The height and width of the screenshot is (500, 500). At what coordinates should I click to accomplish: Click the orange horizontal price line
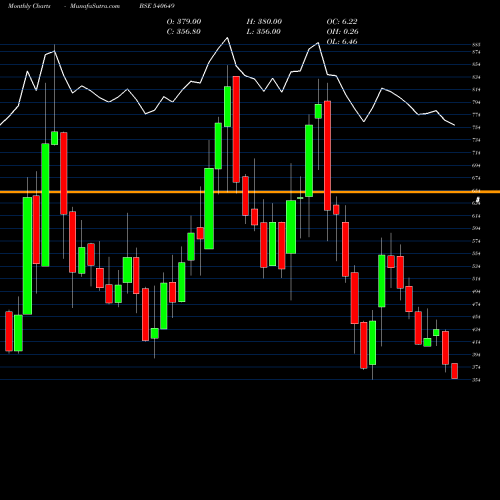[250, 192]
